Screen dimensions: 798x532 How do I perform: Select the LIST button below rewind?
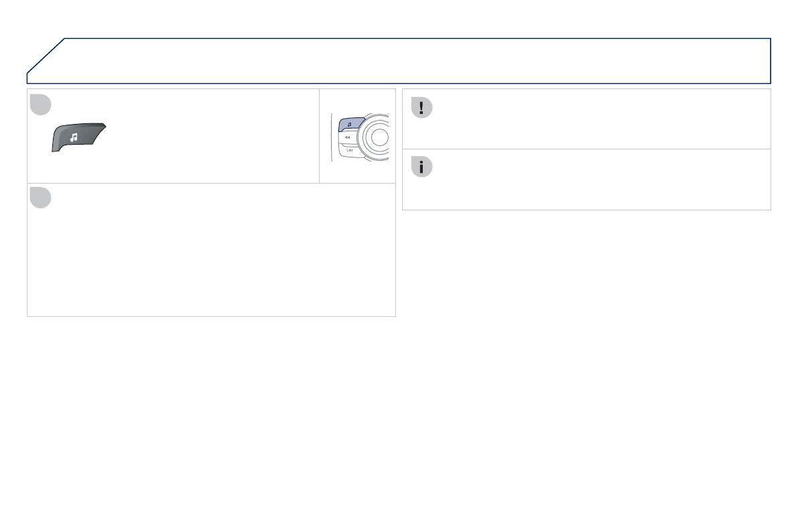point(348,151)
